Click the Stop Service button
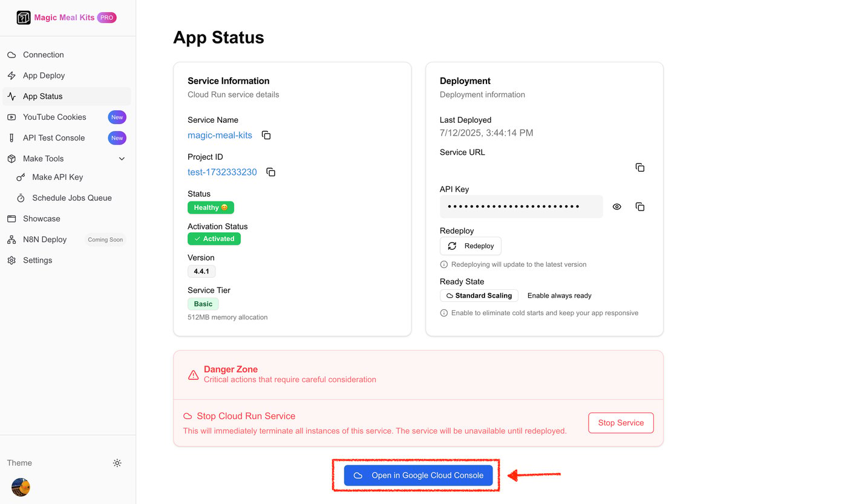Image resolution: width=847 pixels, height=504 pixels. click(x=621, y=423)
